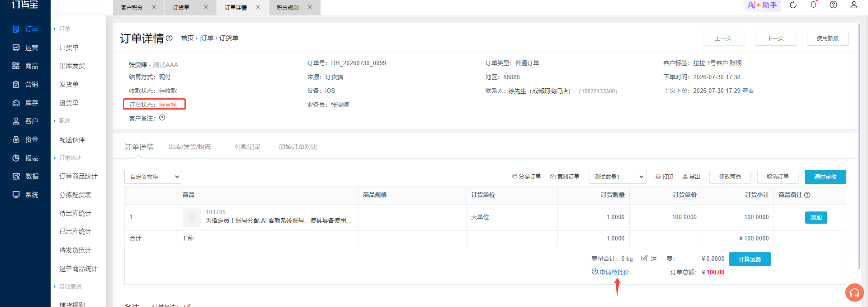
Task: Open 退货单 in the submenu
Action: tap(69, 103)
